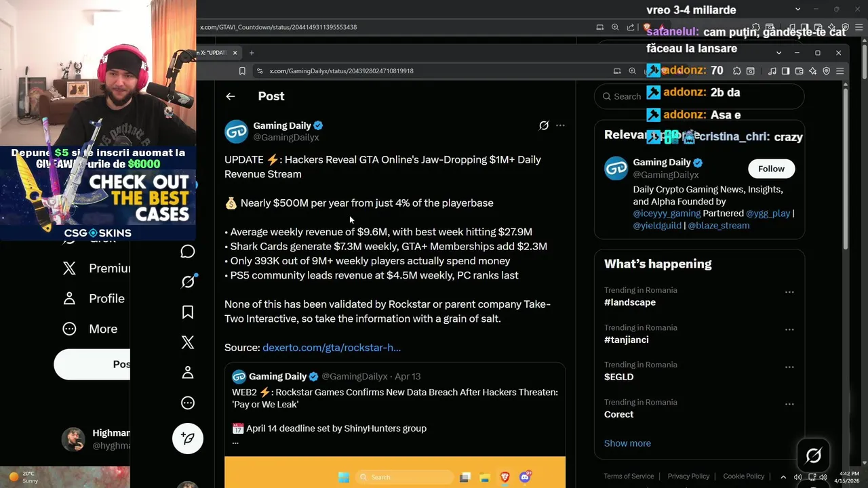Open options for trending Corect
The width and height of the screenshot is (868, 488).
[789, 404]
